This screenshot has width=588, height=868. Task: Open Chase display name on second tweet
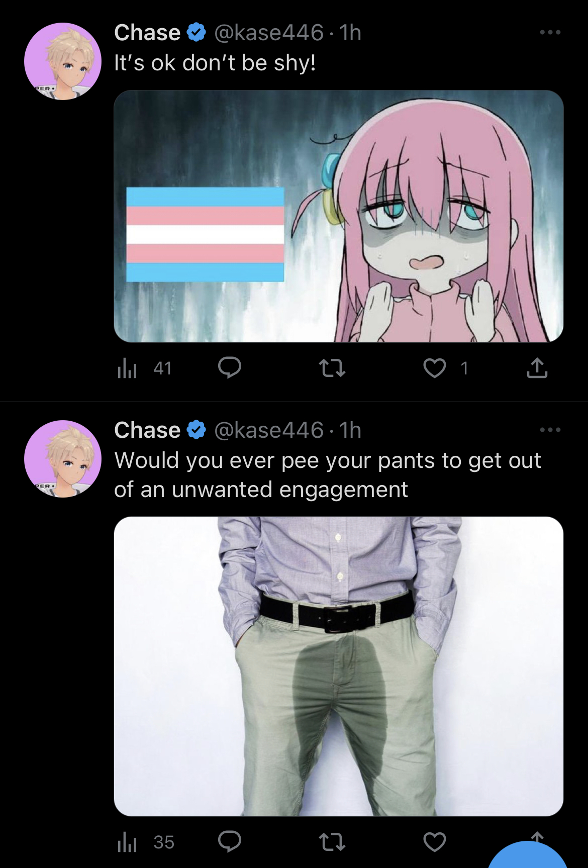pos(147,430)
